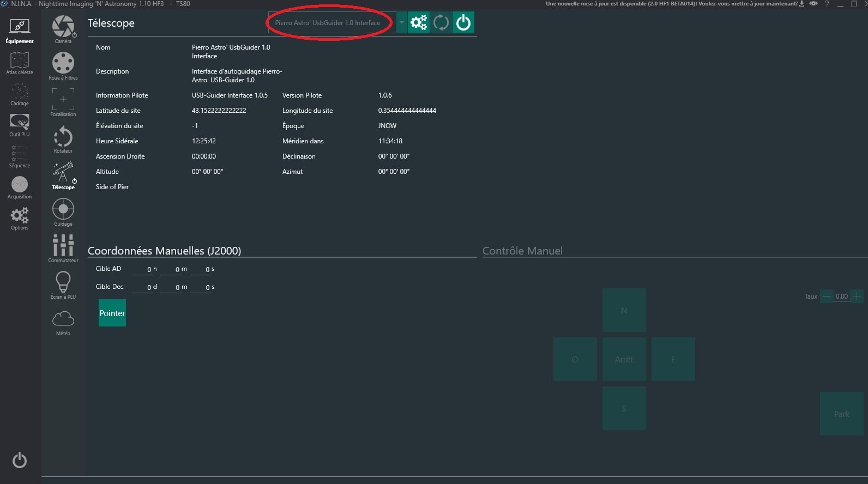The width and height of the screenshot is (868, 484).
Task: Click application power button at bottom left
Action: tap(20, 461)
